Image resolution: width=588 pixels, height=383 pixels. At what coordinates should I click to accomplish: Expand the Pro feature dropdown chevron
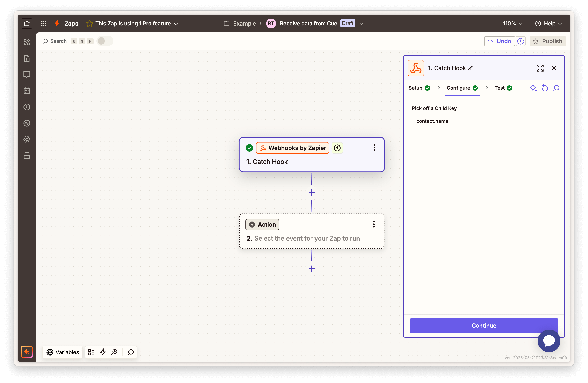(176, 24)
